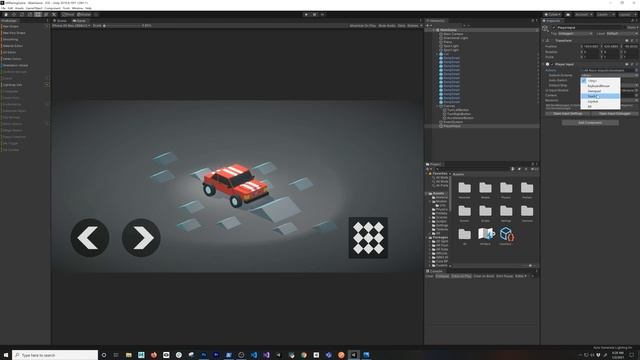Image resolution: width=640 pixels, height=360 pixels.
Task: Open the Account dropdown
Action: point(584,14)
